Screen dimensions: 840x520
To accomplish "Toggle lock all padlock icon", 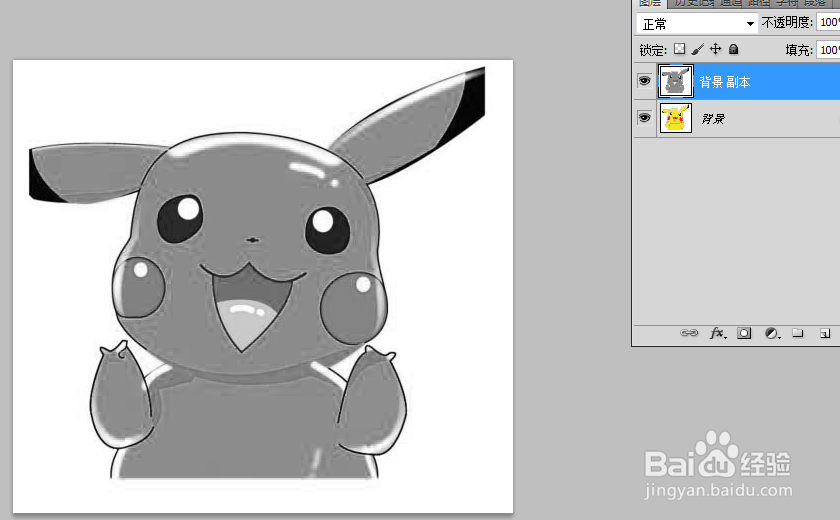I will pyautogui.click(x=733, y=49).
